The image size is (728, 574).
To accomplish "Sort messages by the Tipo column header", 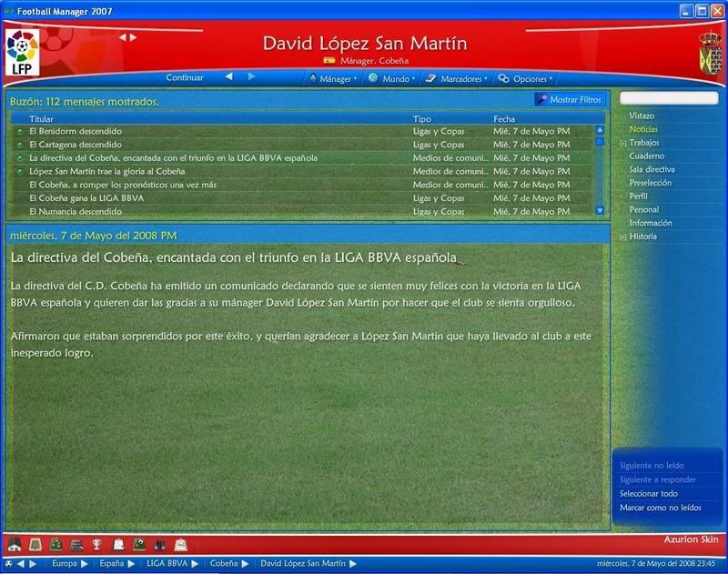I will [422, 119].
